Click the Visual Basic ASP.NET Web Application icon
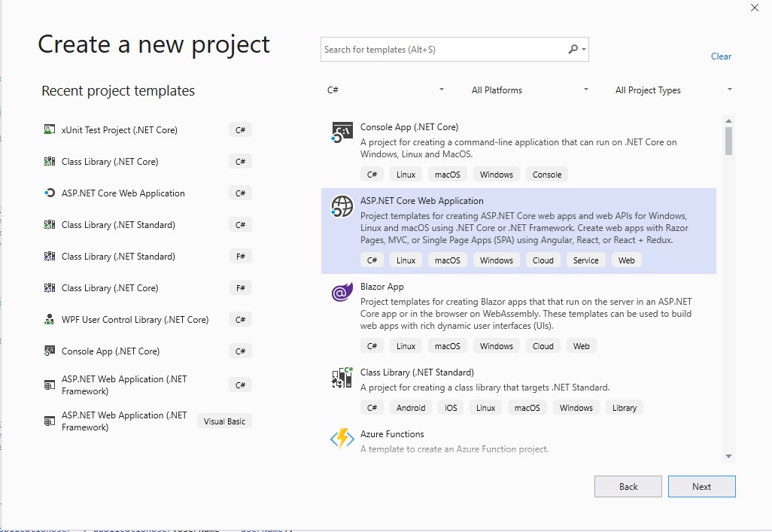Viewport: 772px width, 532px height. tap(49, 421)
